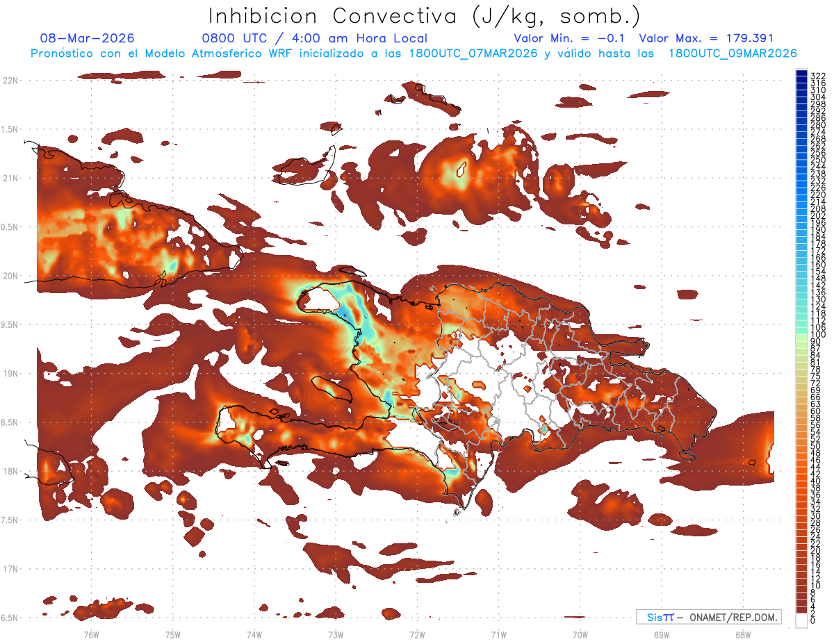Click the "71W" longitude label
The height and width of the screenshot is (644, 834).
pos(498,634)
